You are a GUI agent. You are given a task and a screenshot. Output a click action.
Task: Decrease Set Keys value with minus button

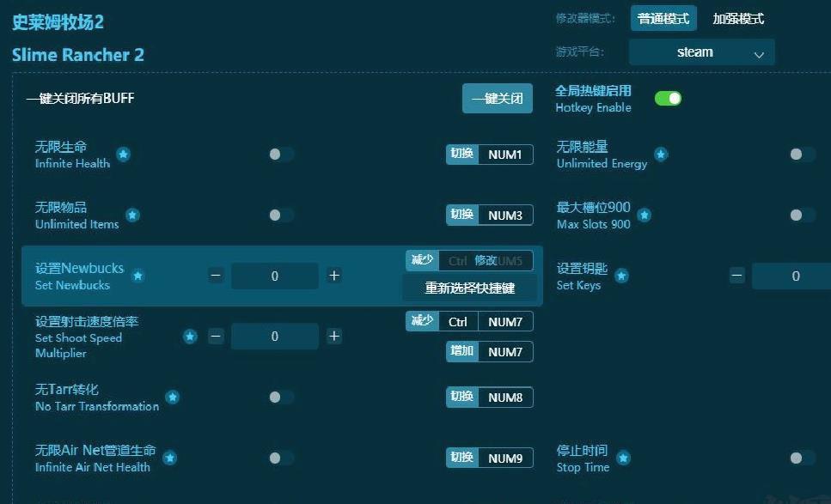click(x=737, y=276)
